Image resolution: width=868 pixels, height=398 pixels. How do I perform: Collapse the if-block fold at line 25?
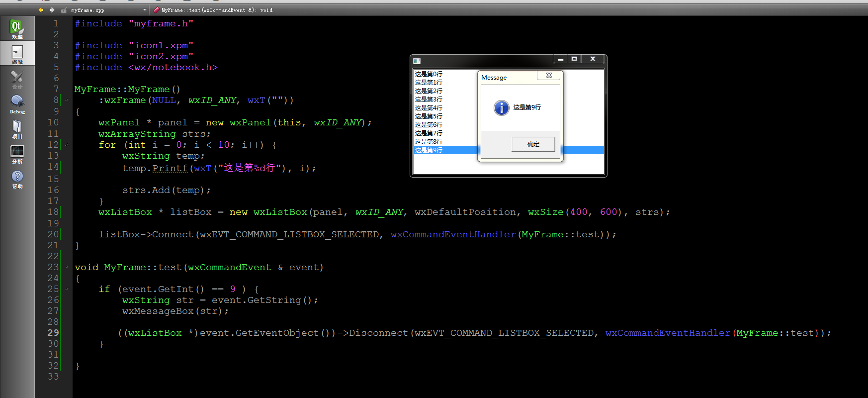click(x=67, y=289)
